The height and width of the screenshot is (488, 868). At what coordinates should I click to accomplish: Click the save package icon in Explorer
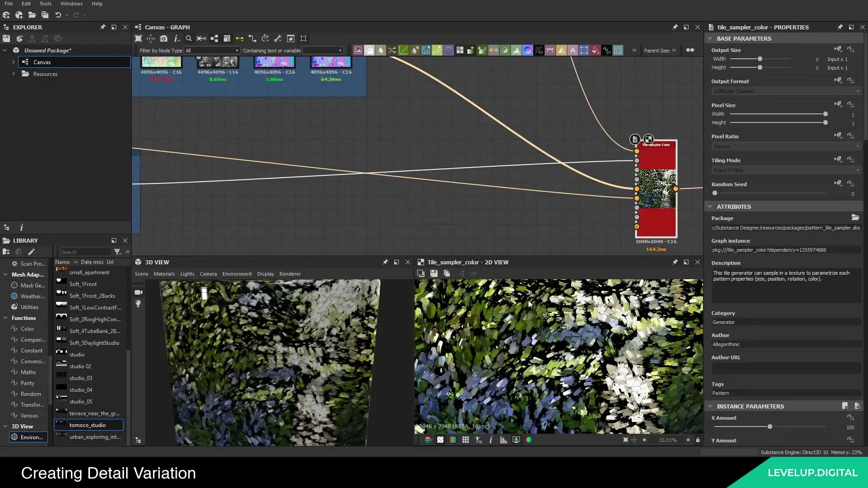pos(6,38)
